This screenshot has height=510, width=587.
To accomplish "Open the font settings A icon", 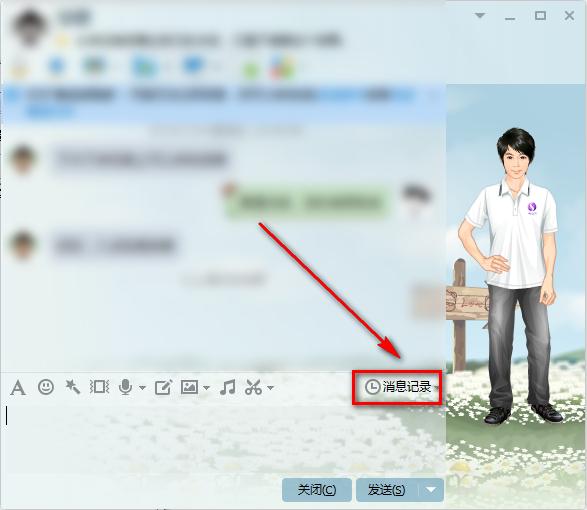I will 18,387.
